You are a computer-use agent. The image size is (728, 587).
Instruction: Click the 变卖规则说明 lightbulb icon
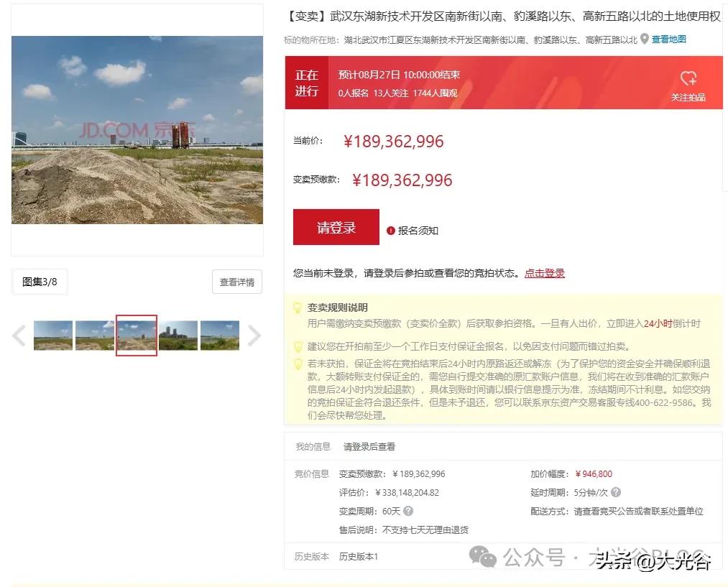click(x=297, y=308)
